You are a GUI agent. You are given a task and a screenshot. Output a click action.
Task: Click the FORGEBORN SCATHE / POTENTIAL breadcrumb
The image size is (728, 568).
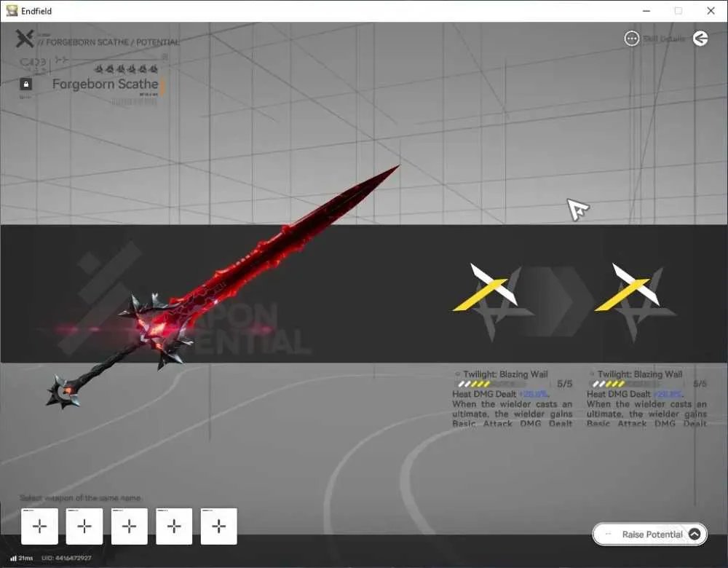[x=108, y=42]
